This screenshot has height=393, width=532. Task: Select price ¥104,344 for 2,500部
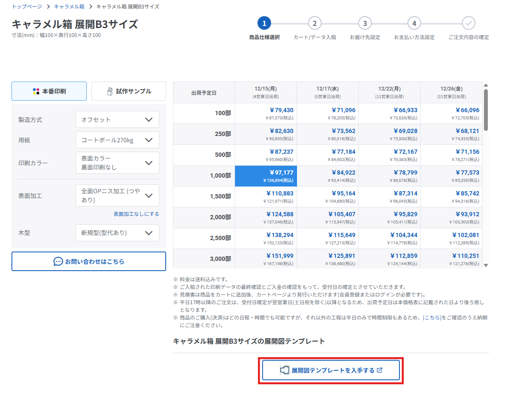[x=390, y=238]
